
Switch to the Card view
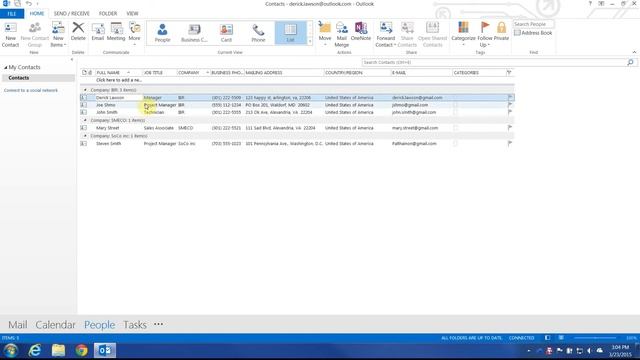tap(226, 33)
